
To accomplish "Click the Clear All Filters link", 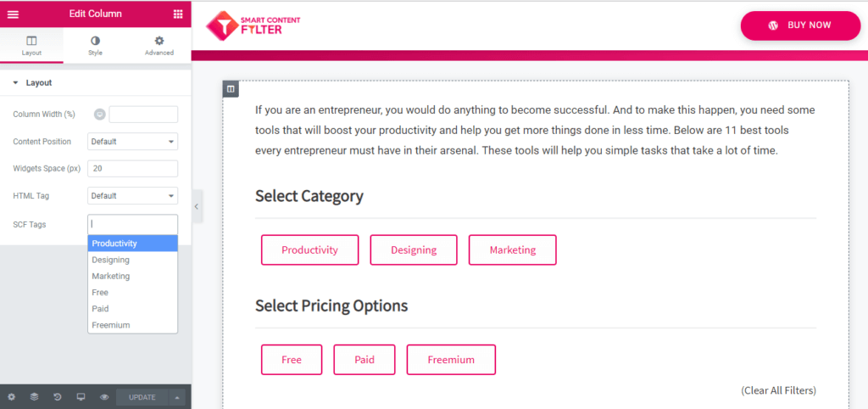I will coord(778,390).
